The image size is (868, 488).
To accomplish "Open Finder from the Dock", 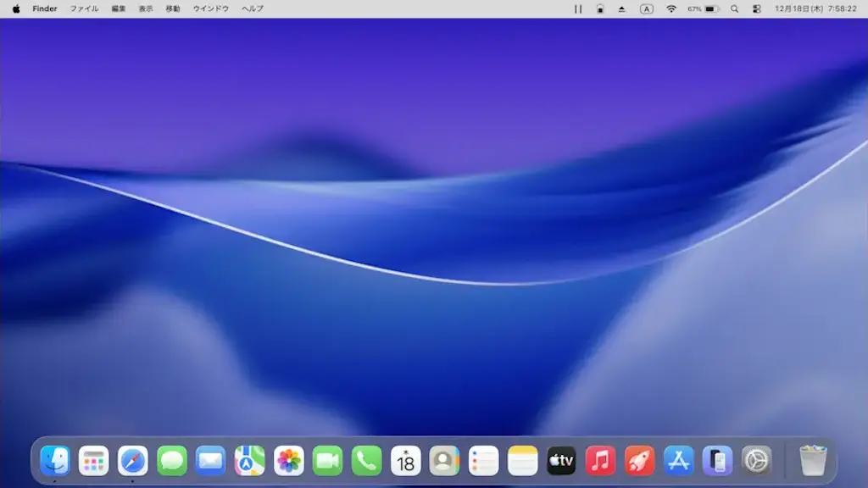I will click(x=55, y=462).
